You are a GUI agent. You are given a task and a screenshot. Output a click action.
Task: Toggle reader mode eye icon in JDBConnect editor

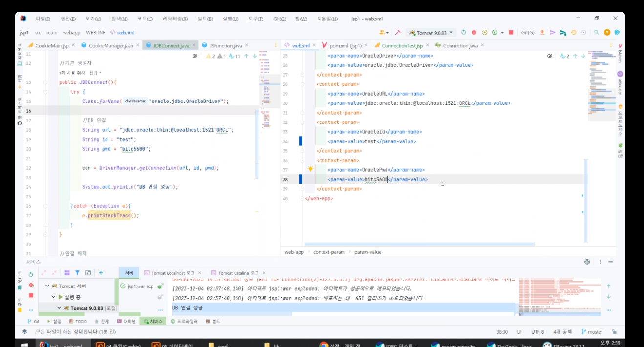[194, 56]
